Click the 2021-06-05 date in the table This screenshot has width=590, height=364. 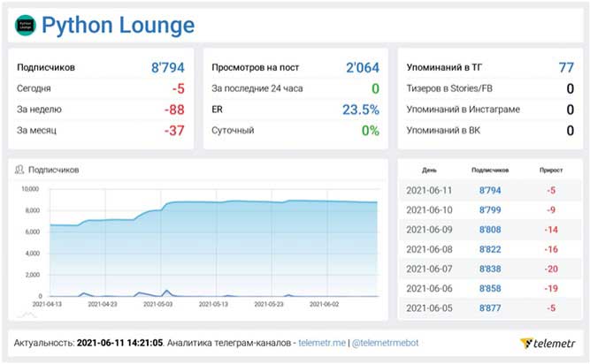tap(428, 306)
